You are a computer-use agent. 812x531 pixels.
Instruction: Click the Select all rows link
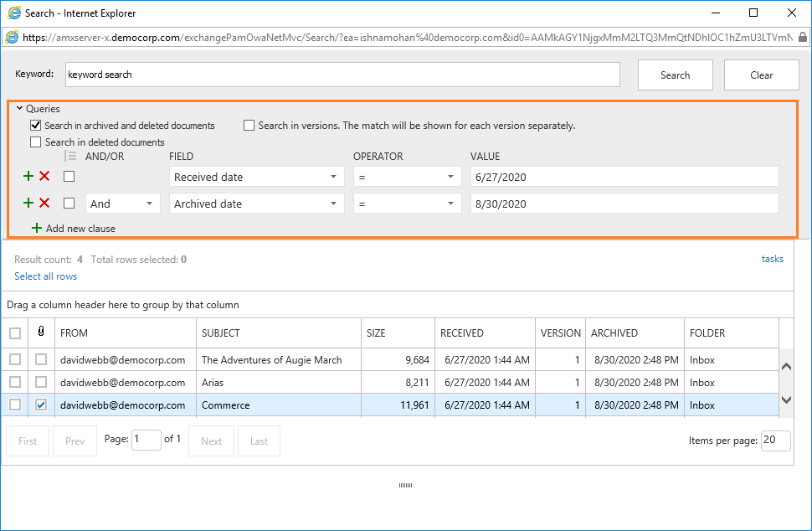coord(46,276)
